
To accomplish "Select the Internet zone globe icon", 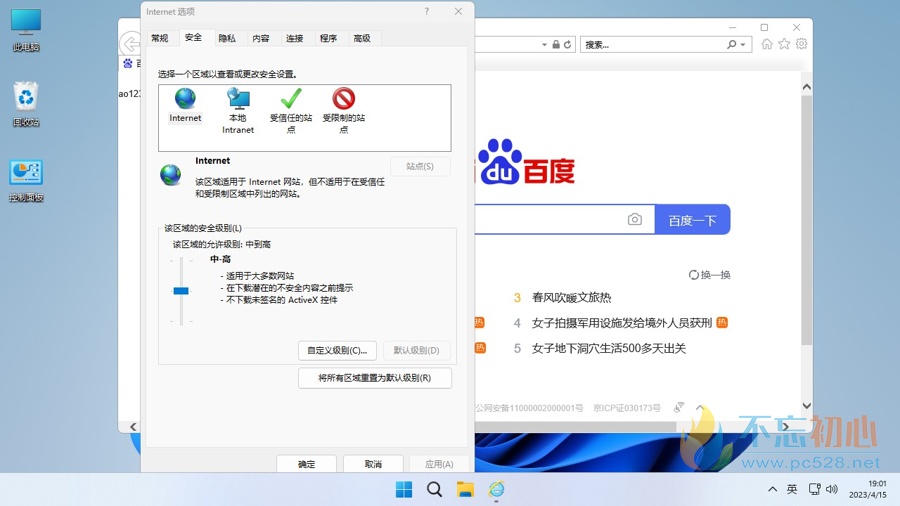I will pos(185,99).
